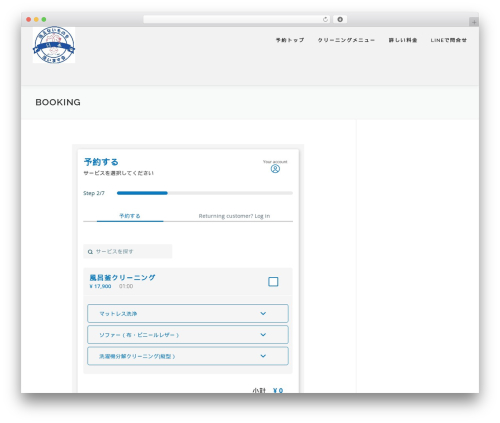Open the クリーニングメニュー menu item
Screen dimensions: 500x423
pos(346,40)
